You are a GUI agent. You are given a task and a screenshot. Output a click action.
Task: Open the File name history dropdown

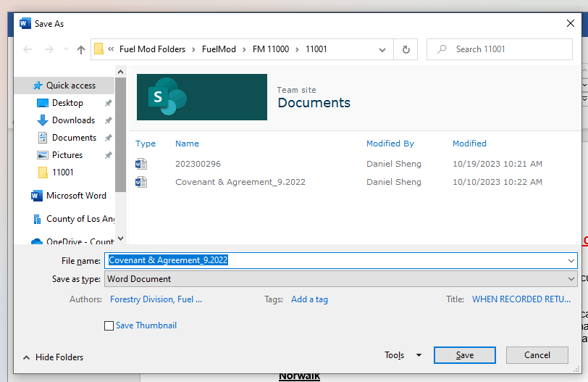(x=571, y=260)
